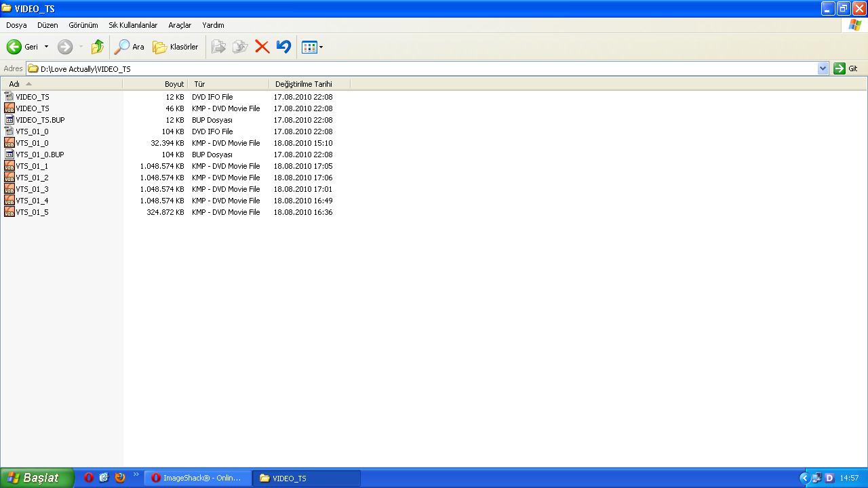
Task: Click the 324.872 KB size cell
Action: 165,212
